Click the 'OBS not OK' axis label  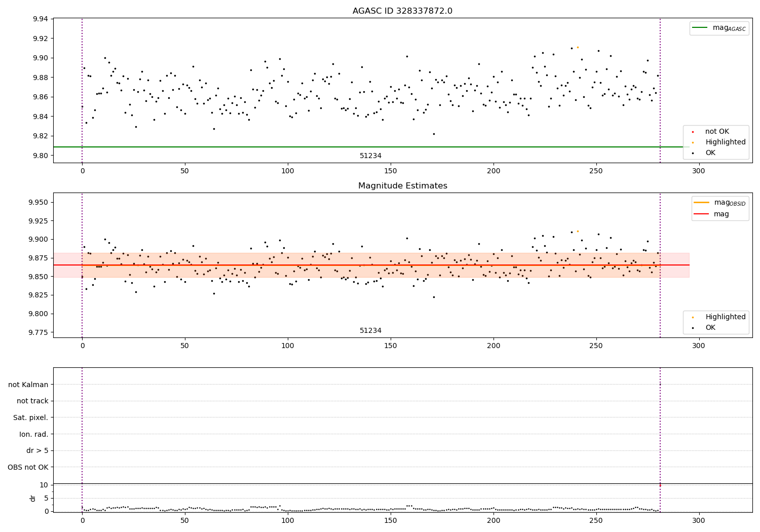tap(28, 467)
